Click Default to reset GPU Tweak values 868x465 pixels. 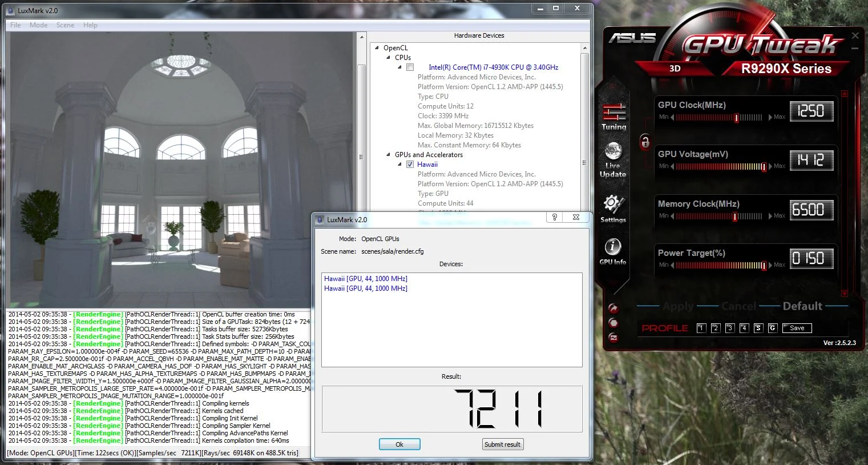(802, 306)
